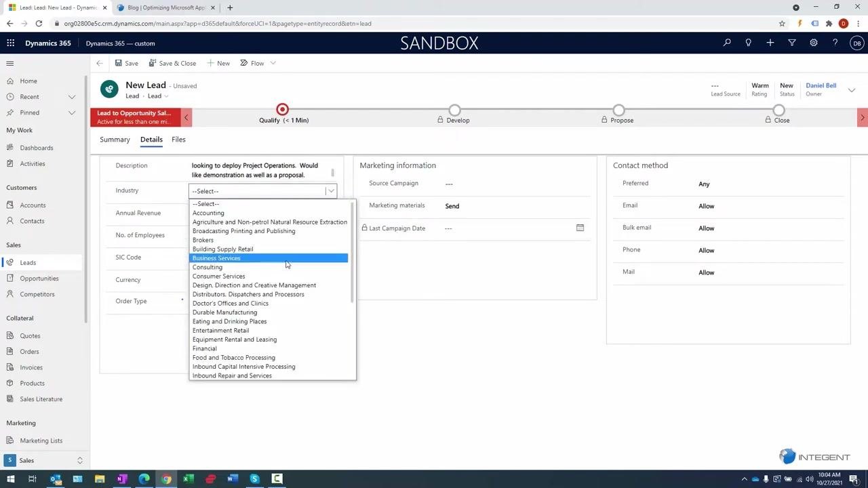The width and height of the screenshot is (868, 488).
Task: Open the Industry select dropdown box
Action: (x=262, y=191)
